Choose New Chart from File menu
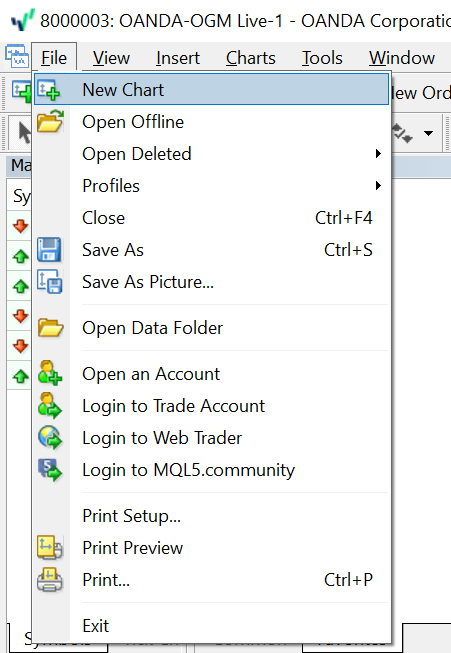 coord(212,90)
